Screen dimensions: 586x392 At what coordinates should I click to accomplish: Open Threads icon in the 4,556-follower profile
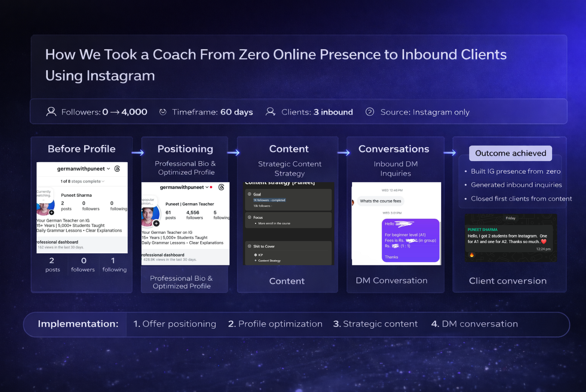pos(221,187)
